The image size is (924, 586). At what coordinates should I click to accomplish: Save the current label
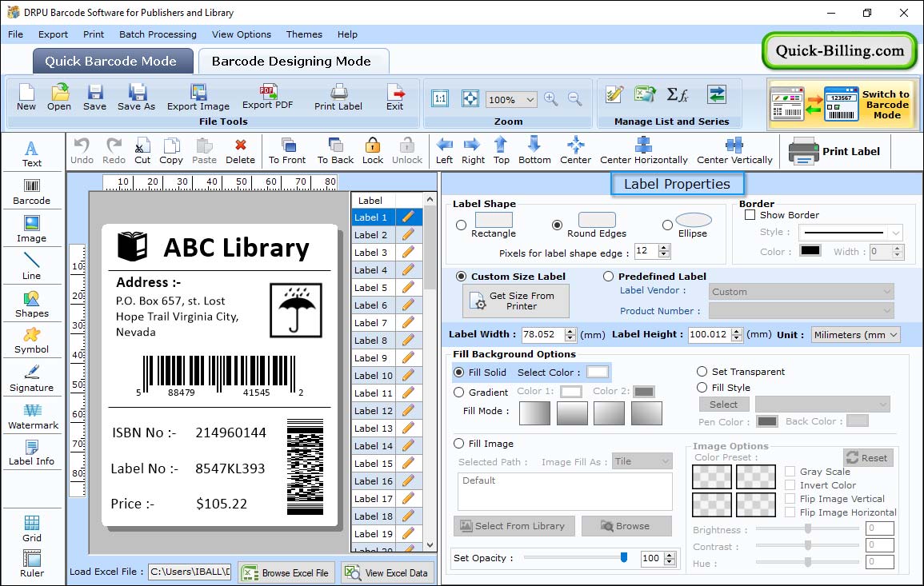pos(95,98)
